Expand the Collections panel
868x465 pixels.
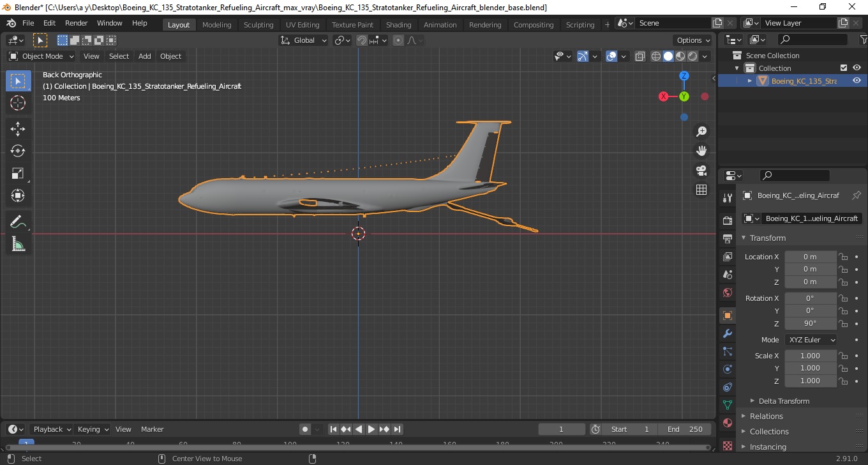(769, 432)
